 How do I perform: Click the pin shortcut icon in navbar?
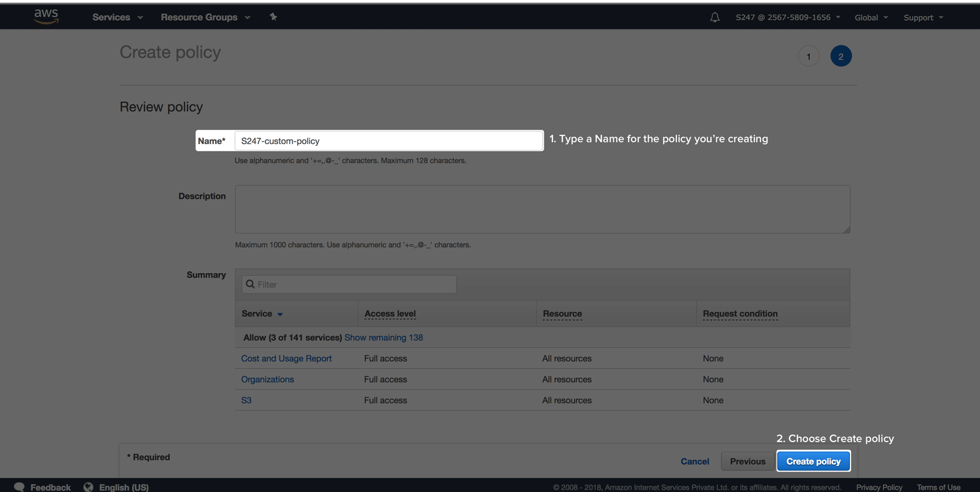coord(273,17)
